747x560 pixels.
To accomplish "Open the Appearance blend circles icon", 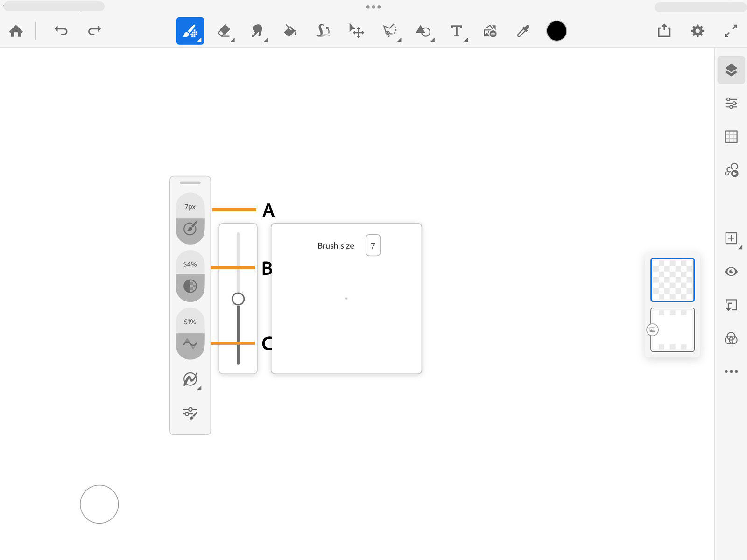I will (x=731, y=338).
